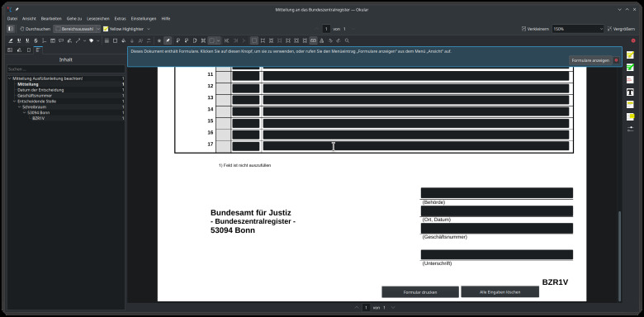
Task: Select the Strikeout annotation tool
Action: click(36, 40)
